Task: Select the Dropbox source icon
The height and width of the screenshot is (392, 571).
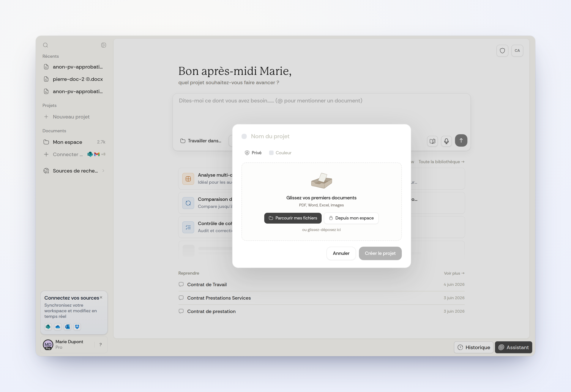Action: [x=77, y=327]
